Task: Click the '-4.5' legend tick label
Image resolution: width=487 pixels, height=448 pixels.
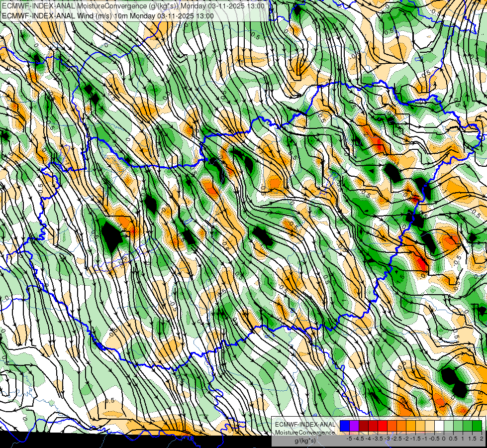Action: (x=359, y=439)
